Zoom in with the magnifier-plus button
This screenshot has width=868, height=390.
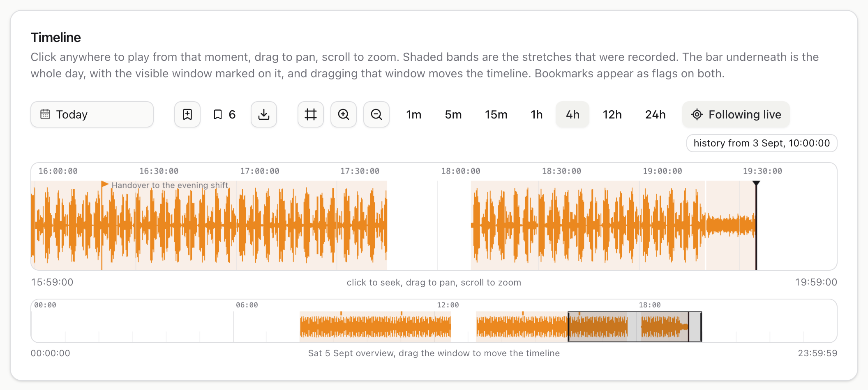[344, 114]
